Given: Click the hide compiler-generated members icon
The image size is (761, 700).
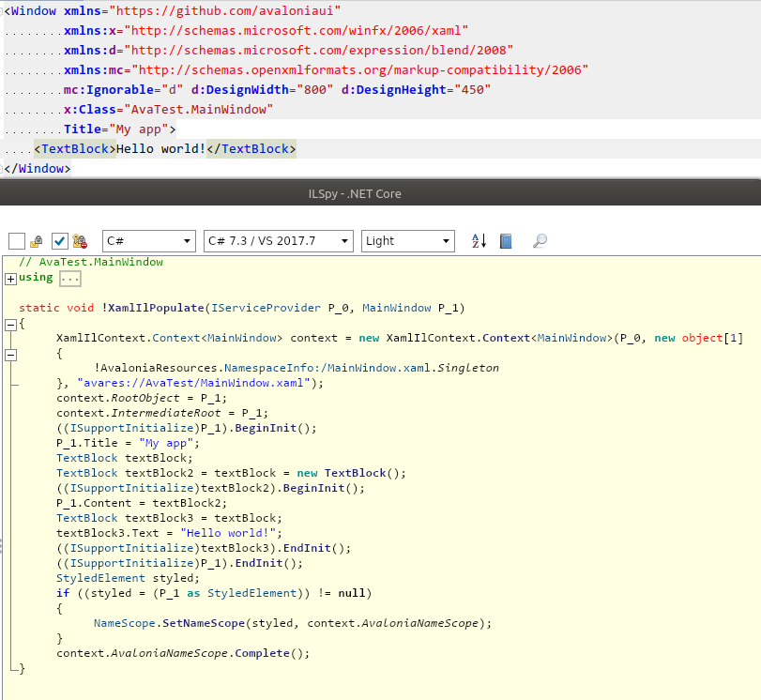Looking at the screenshot, I should coord(80,241).
